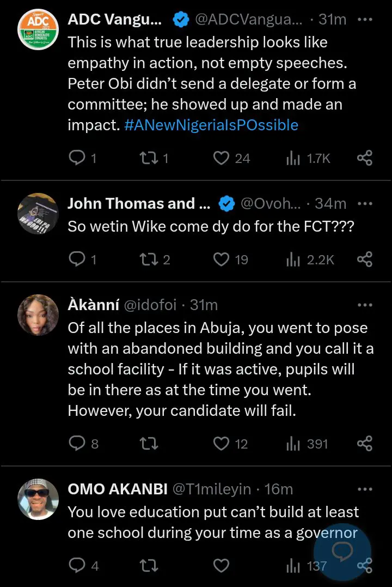Open OMO AKANBI's profile name
This screenshot has width=392, height=587.
pyautogui.click(x=117, y=489)
